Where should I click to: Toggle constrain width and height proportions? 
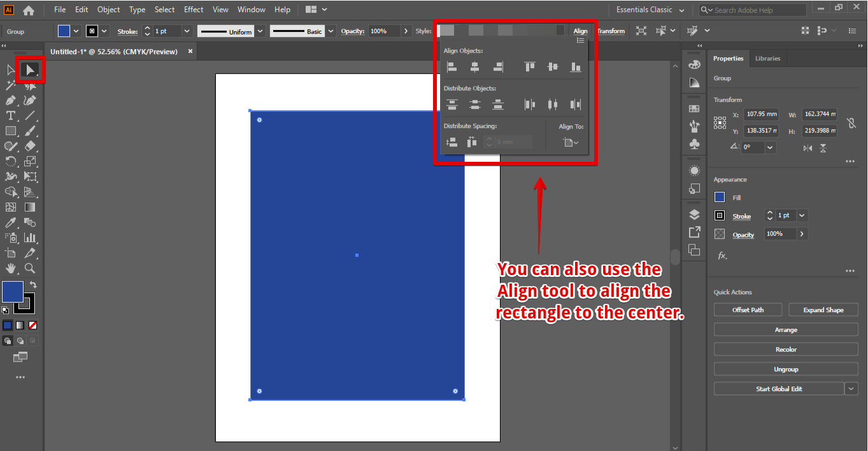(x=850, y=123)
